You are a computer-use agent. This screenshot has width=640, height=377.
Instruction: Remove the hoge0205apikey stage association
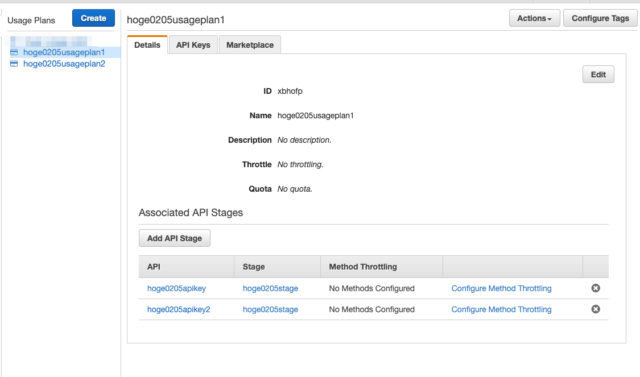click(596, 288)
